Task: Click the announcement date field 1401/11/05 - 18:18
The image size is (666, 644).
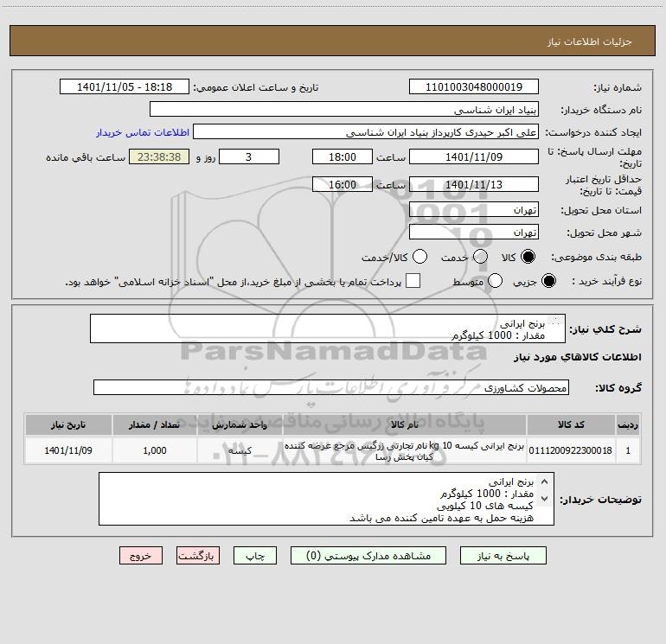Action: [125, 86]
